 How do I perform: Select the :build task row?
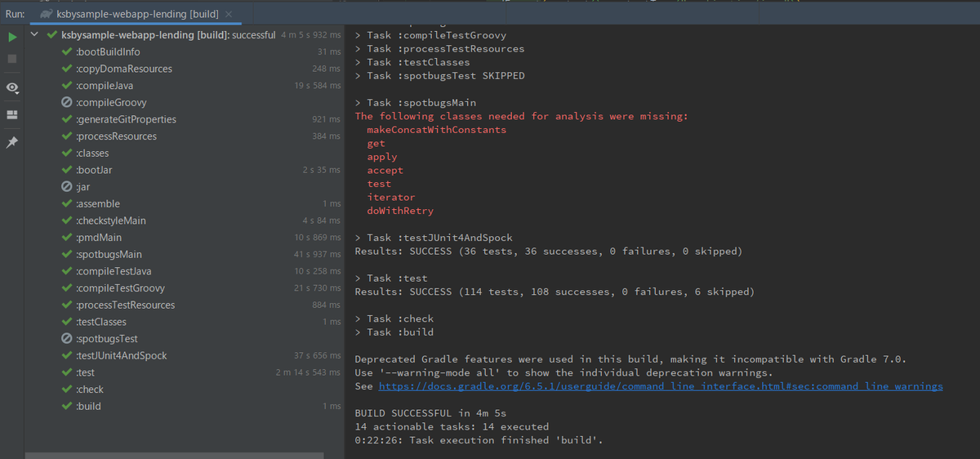(x=184, y=407)
